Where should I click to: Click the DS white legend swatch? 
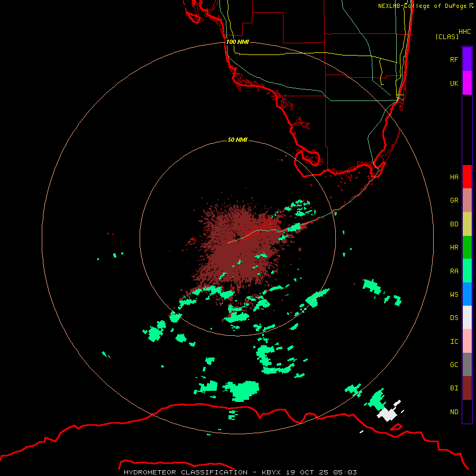tap(467, 317)
